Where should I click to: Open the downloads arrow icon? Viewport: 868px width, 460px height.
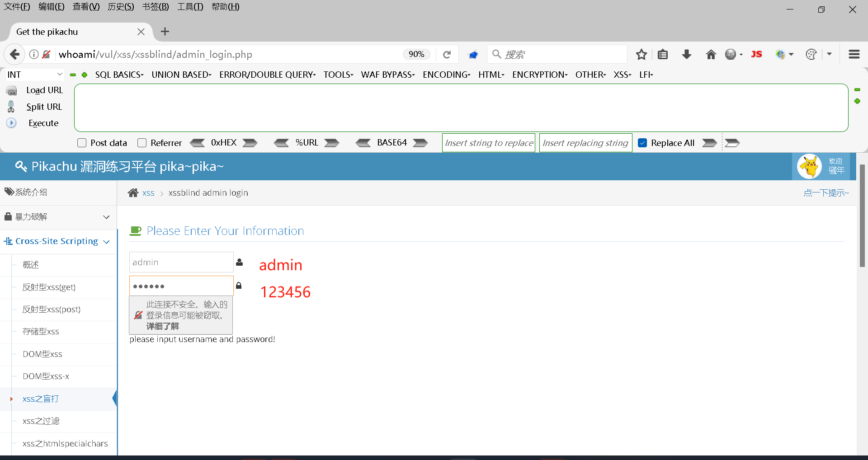(x=686, y=54)
